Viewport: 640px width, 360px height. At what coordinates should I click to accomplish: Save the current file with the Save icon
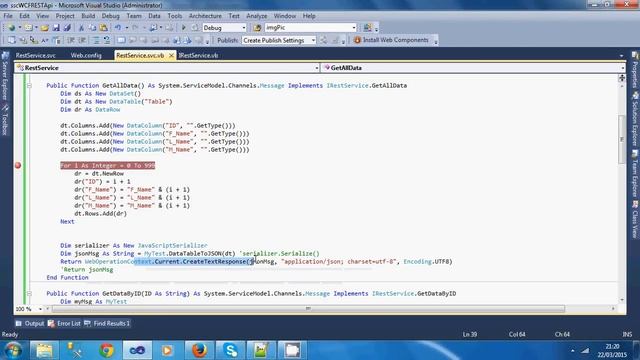click(x=56, y=28)
